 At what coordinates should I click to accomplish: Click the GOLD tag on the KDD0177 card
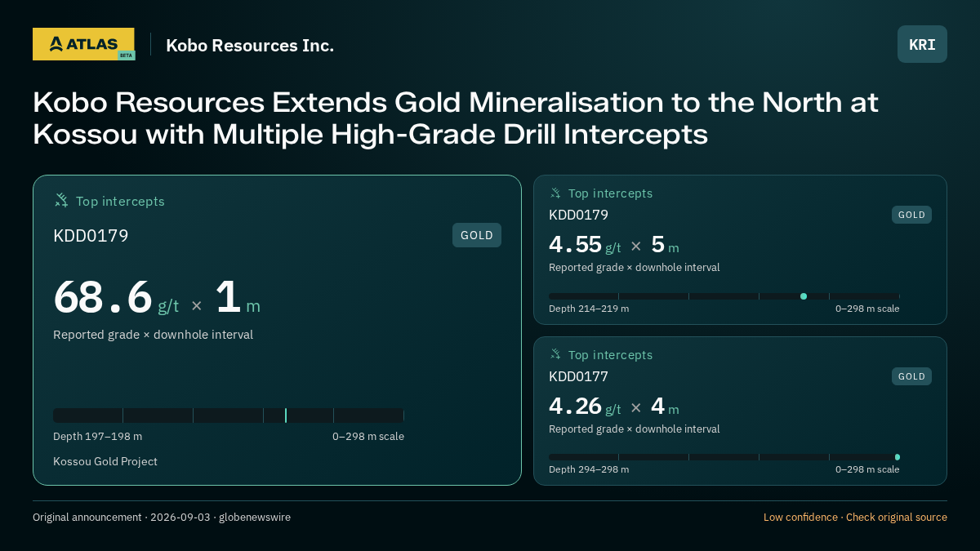pyautogui.click(x=911, y=376)
